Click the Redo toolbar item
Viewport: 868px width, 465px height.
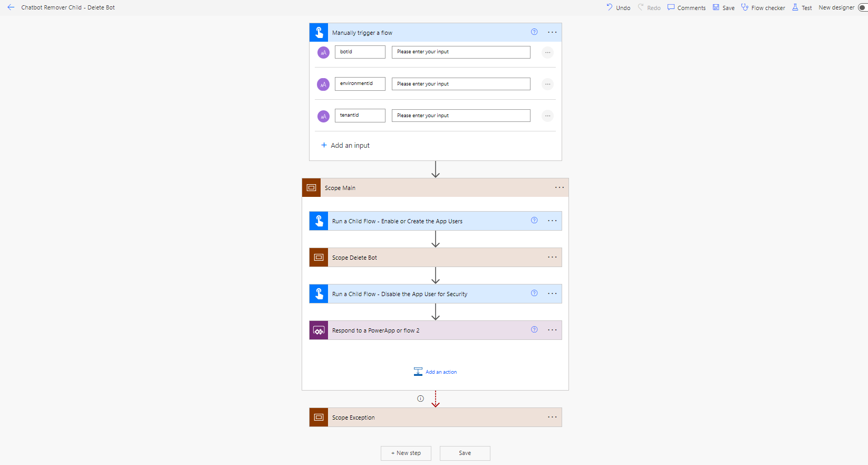click(649, 7)
